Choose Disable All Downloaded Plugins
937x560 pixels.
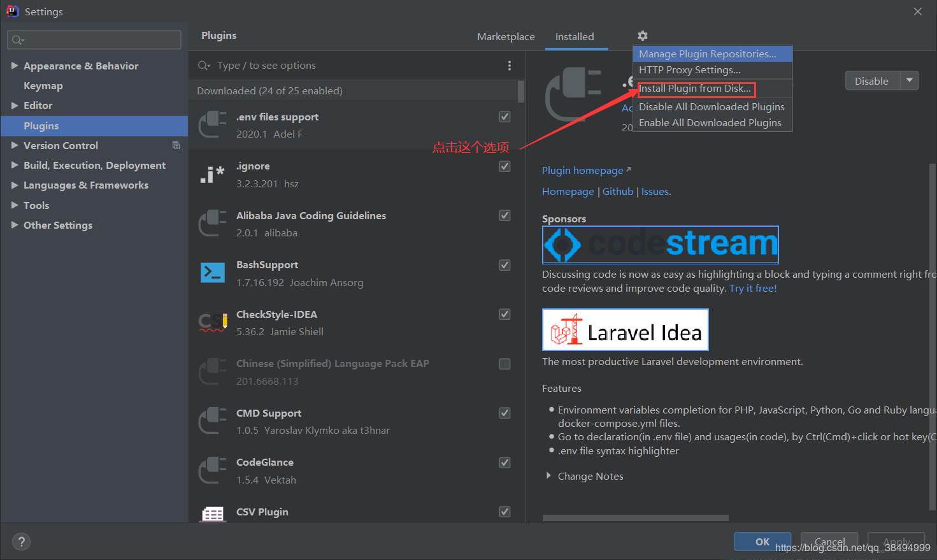click(x=713, y=107)
